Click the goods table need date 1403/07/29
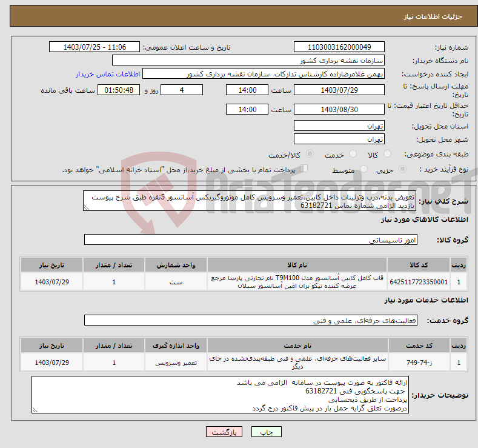This screenshot has height=448, width=478. coord(52,282)
